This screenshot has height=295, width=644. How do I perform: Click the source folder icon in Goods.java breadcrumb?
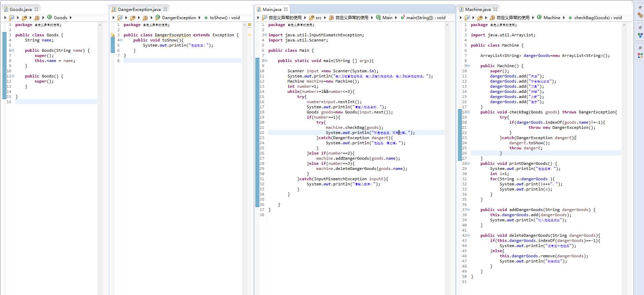coord(24,17)
